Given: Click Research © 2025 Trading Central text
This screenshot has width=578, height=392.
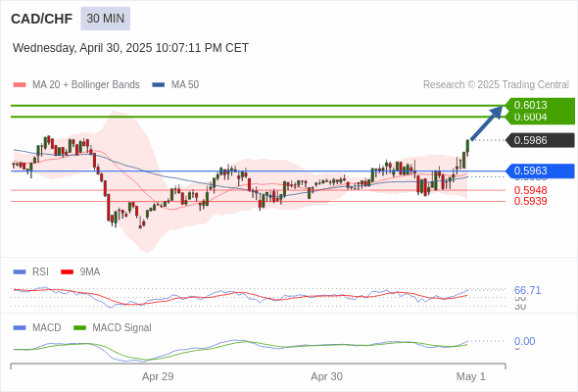Looking at the screenshot, I should (496, 85).
